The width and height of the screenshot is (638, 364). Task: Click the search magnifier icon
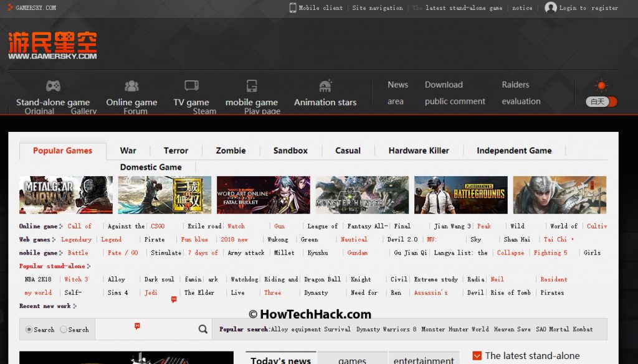[x=202, y=329]
